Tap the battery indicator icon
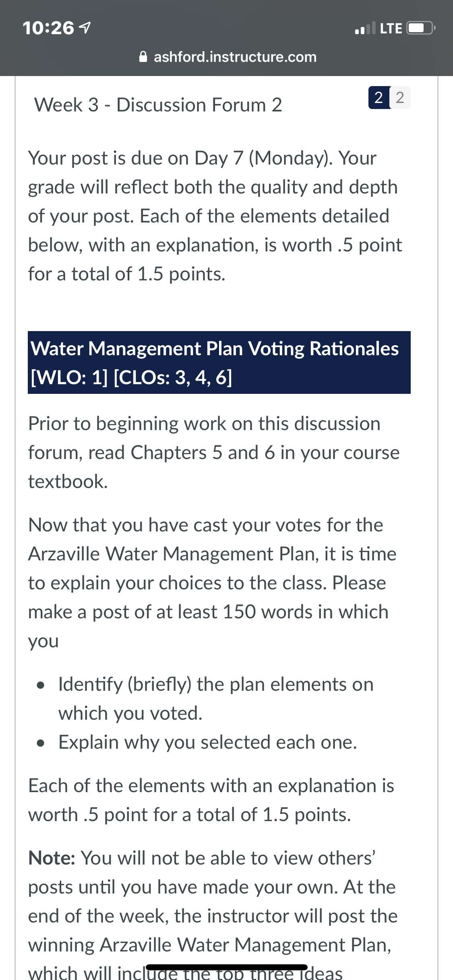The height and width of the screenshot is (980, 453). point(421,28)
